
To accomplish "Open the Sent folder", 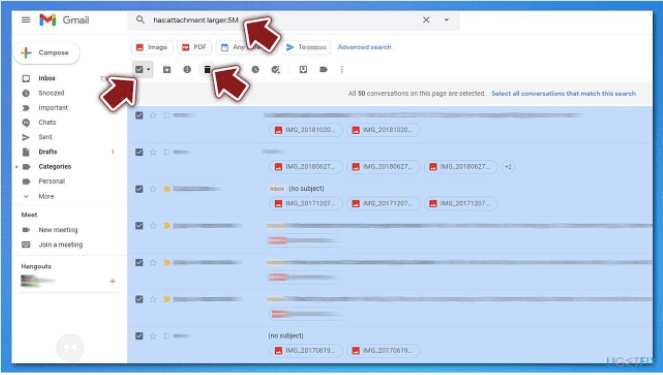I will click(45, 137).
